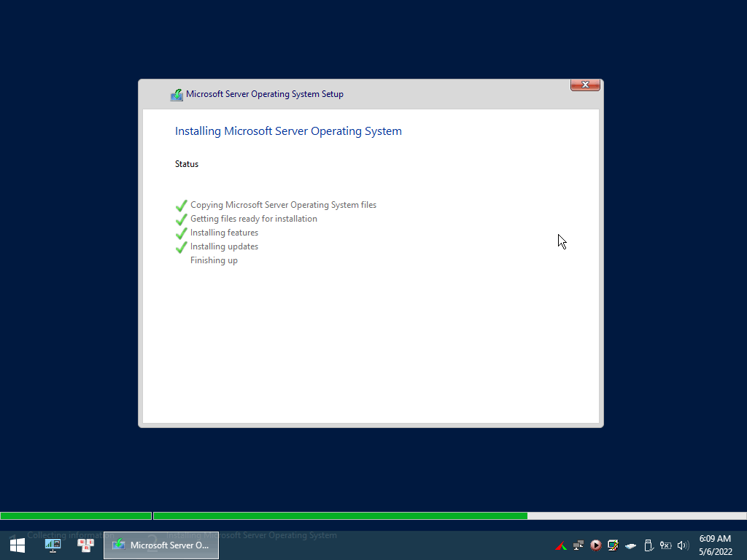Open the volume speaker tray icon
747x560 pixels.
pos(683,545)
